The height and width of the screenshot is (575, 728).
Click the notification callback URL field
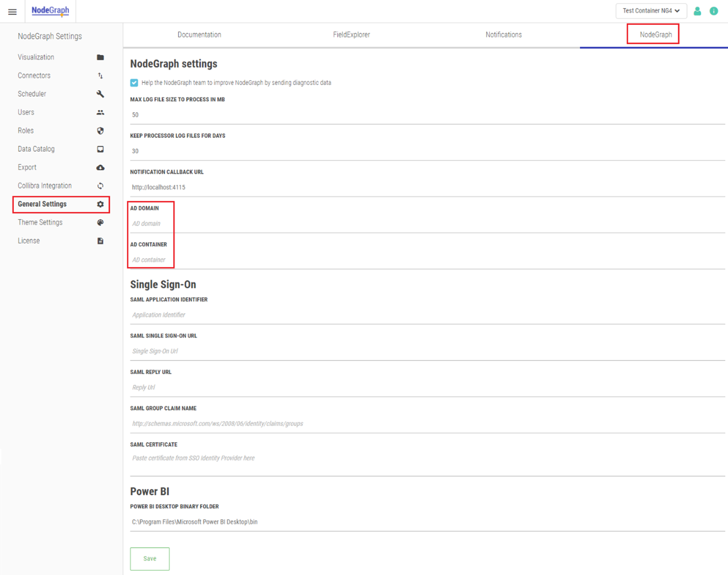(427, 188)
